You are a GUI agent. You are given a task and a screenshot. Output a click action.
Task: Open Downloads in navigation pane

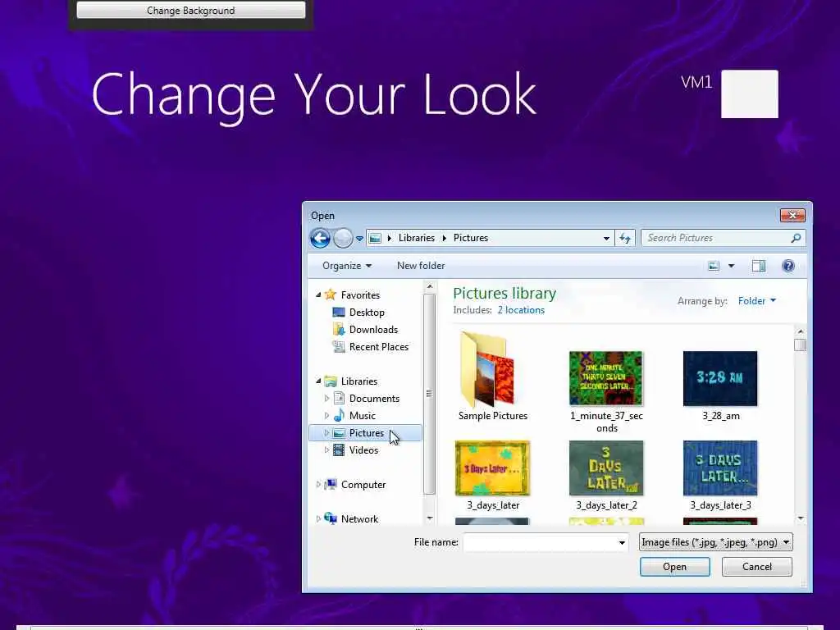click(x=373, y=330)
